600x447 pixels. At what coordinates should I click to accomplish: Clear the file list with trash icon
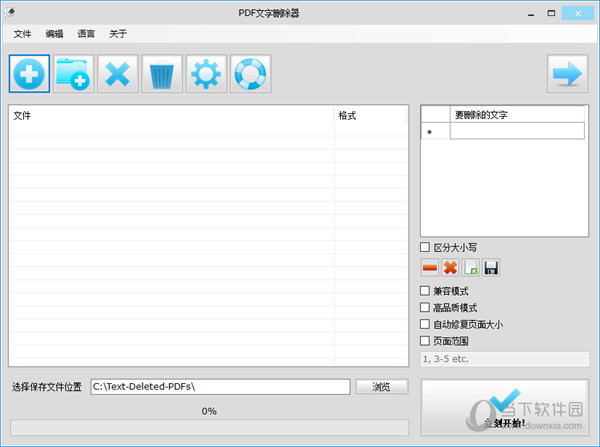point(162,73)
